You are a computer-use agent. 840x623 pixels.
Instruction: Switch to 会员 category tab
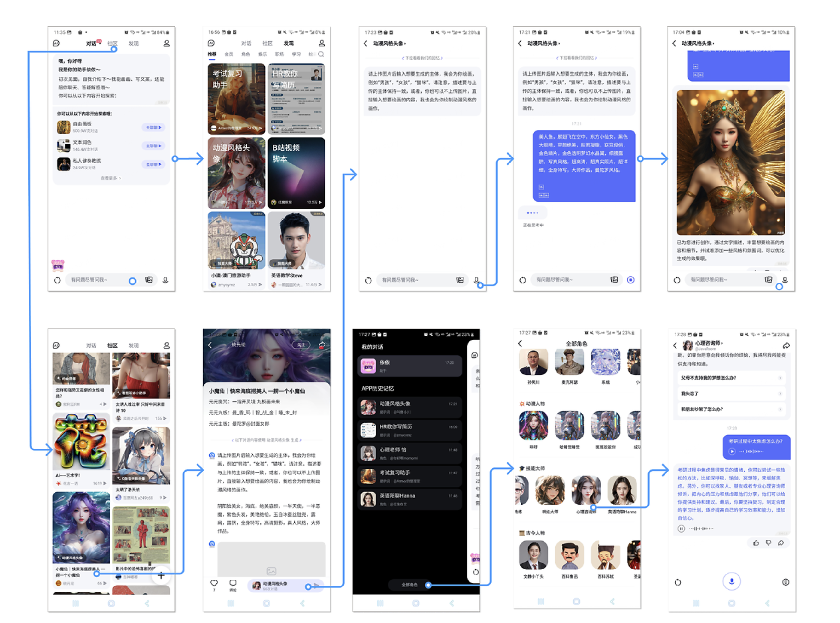point(228,54)
